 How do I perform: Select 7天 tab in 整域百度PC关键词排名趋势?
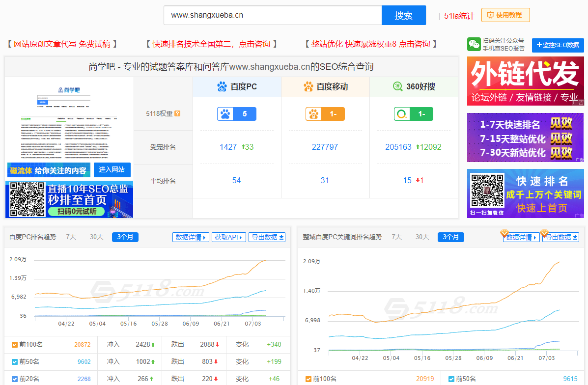(397, 237)
